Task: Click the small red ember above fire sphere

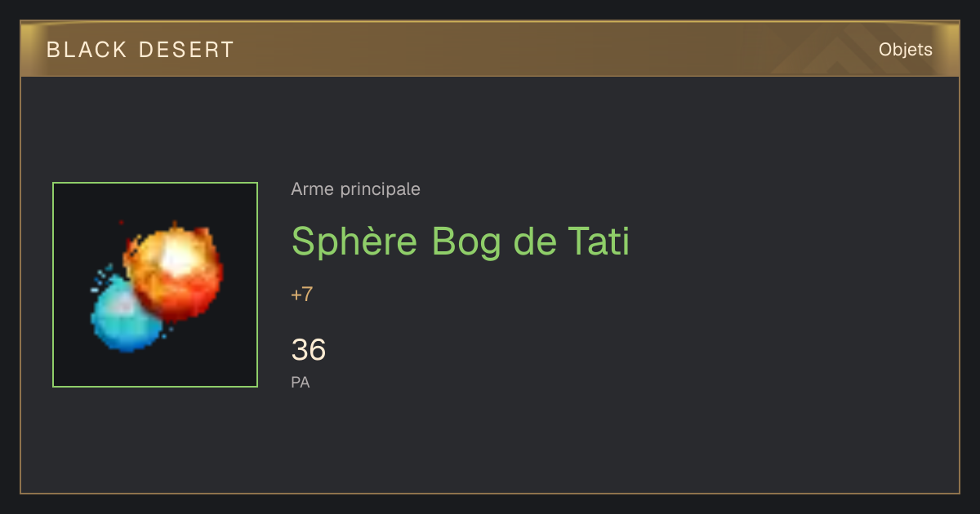Action: pyautogui.click(x=121, y=222)
